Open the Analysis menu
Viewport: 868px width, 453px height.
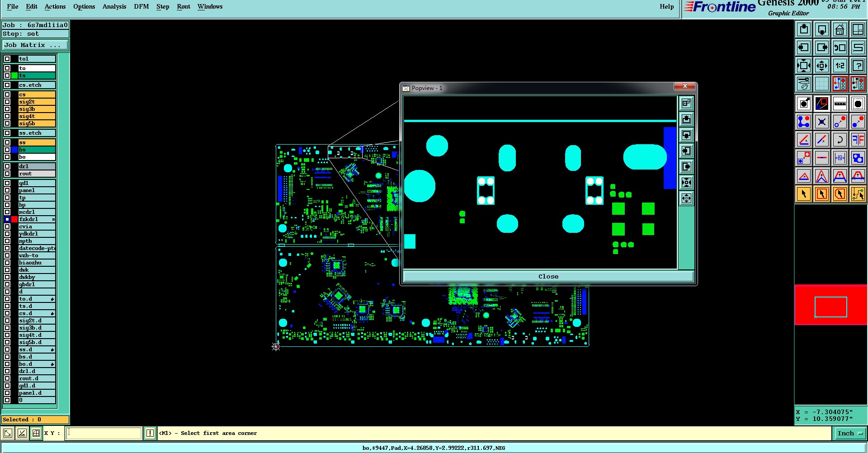click(114, 6)
